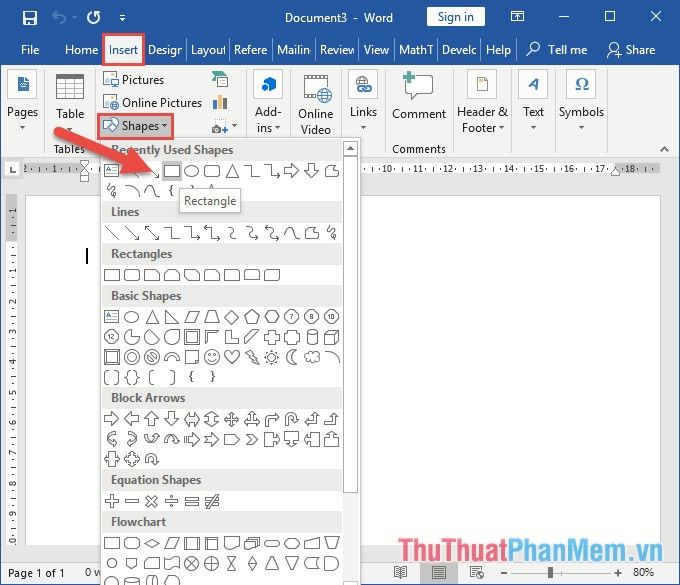Insert the Cube shape in Basic Shapes
680x585 pixels.
(332, 337)
